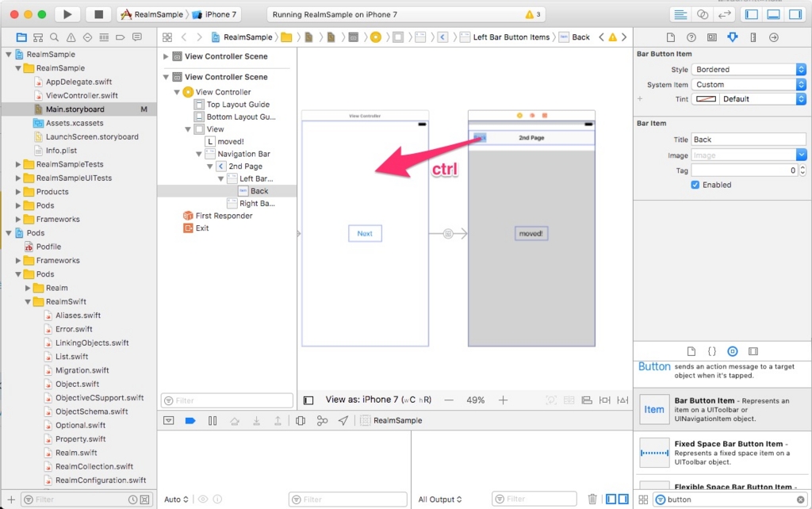Image resolution: width=812 pixels, height=509 pixels.
Task: Toggle the Utilities pane visibility
Action: [795, 14]
